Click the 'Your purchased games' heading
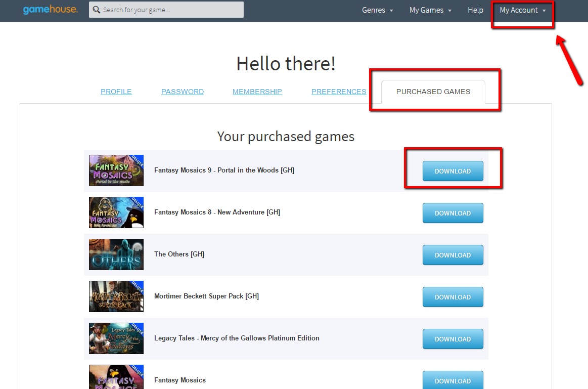 pyautogui.click(x=286, y=137)
